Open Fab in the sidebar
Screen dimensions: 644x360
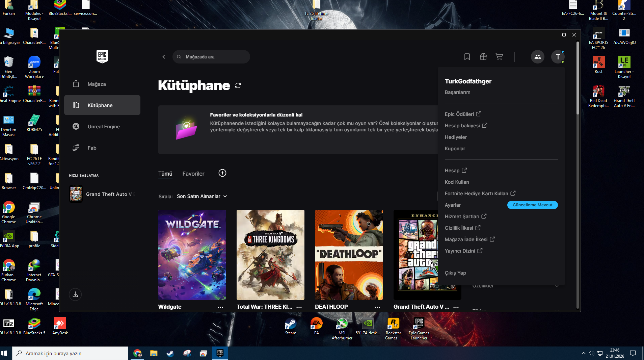point(102,148)
